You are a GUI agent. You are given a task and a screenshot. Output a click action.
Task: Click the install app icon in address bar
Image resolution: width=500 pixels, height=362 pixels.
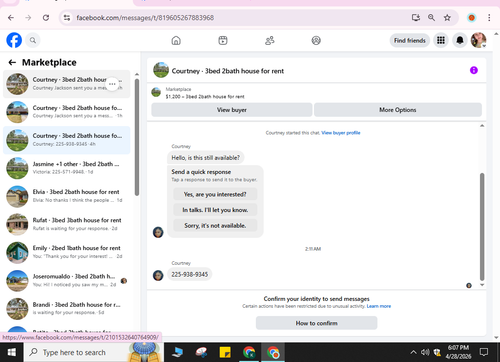tap(416, 18)
